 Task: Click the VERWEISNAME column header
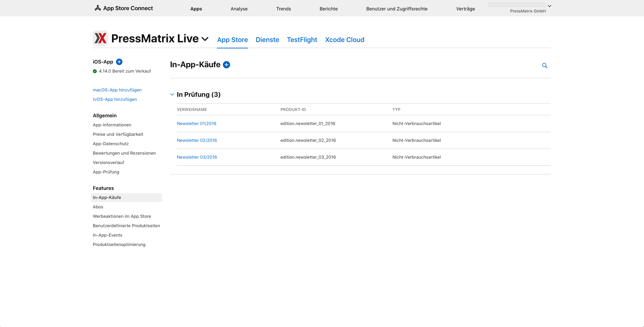[192, 110]
